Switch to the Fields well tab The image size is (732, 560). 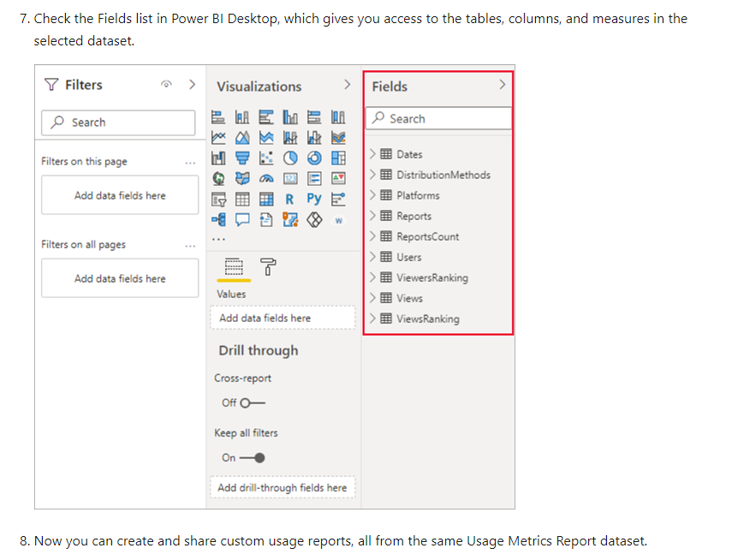tap(234, 266)
